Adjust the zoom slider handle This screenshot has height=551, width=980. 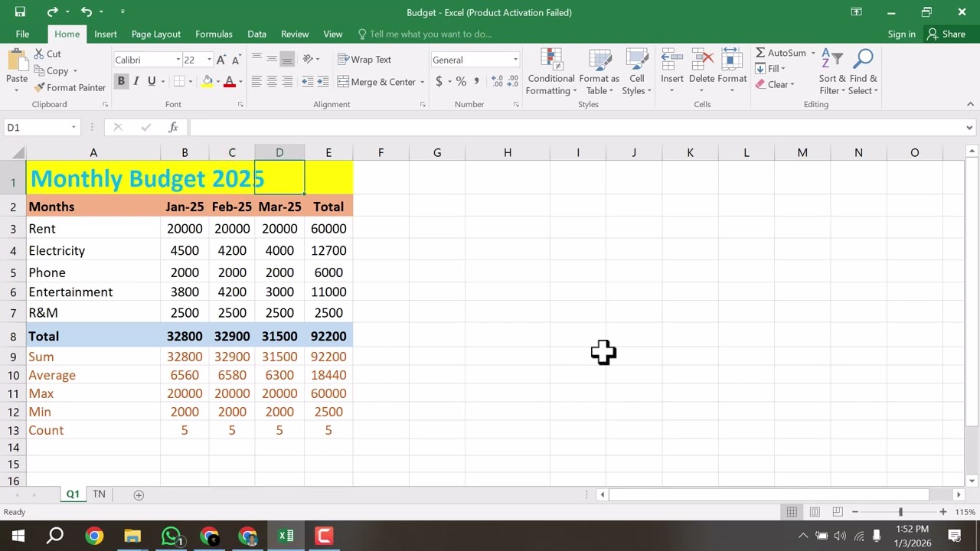point(900,512)
